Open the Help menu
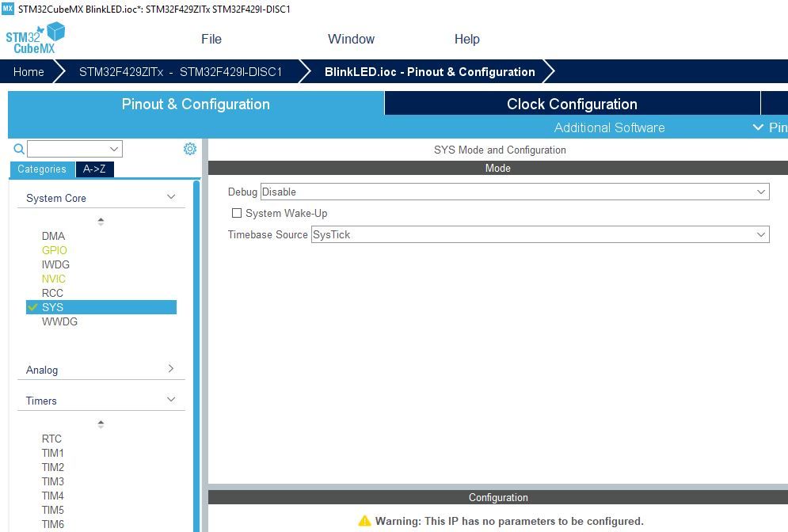The height and width of the screenshot is (532, 788). point(467,39)
